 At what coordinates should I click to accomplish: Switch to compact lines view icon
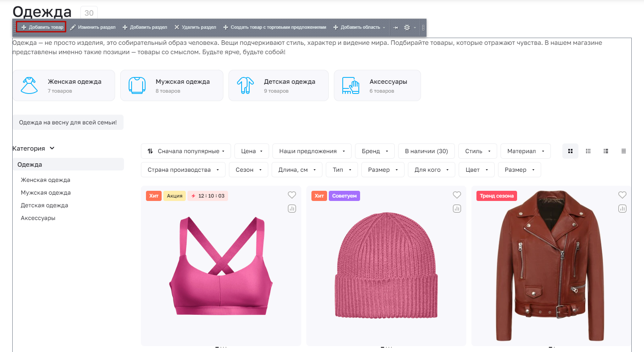(x=624, y=151)
